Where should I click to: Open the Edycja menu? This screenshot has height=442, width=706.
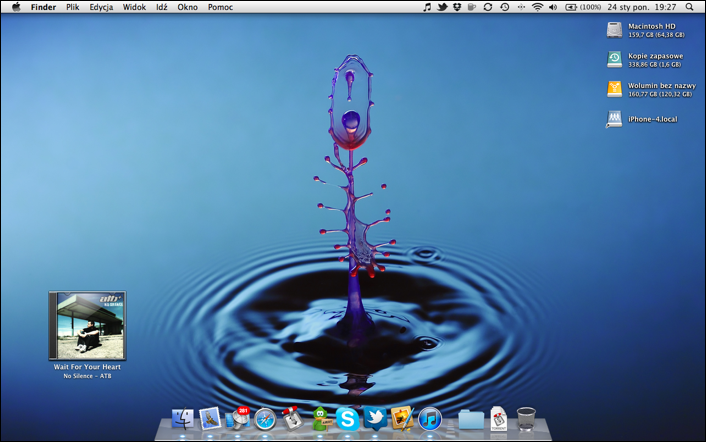(101, 7)
